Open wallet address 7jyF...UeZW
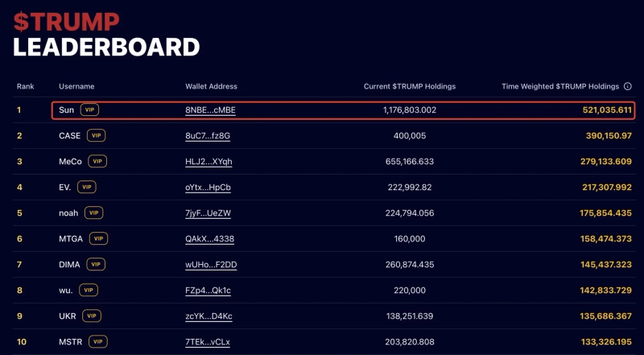The height and width of the screenshot is (355, 644). pyautogui.click(x=208, y=213)
